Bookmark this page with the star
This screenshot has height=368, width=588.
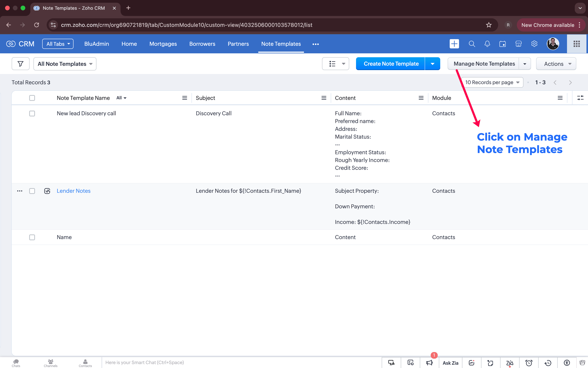coord(489,25)
